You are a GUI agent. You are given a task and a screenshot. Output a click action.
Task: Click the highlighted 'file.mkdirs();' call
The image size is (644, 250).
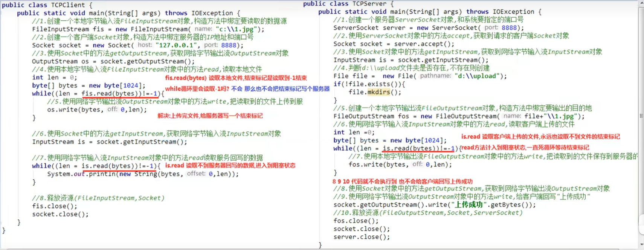(375, 92)
